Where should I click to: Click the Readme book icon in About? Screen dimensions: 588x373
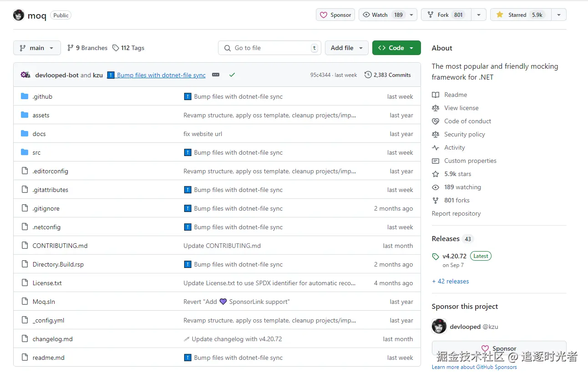point(436,95)
